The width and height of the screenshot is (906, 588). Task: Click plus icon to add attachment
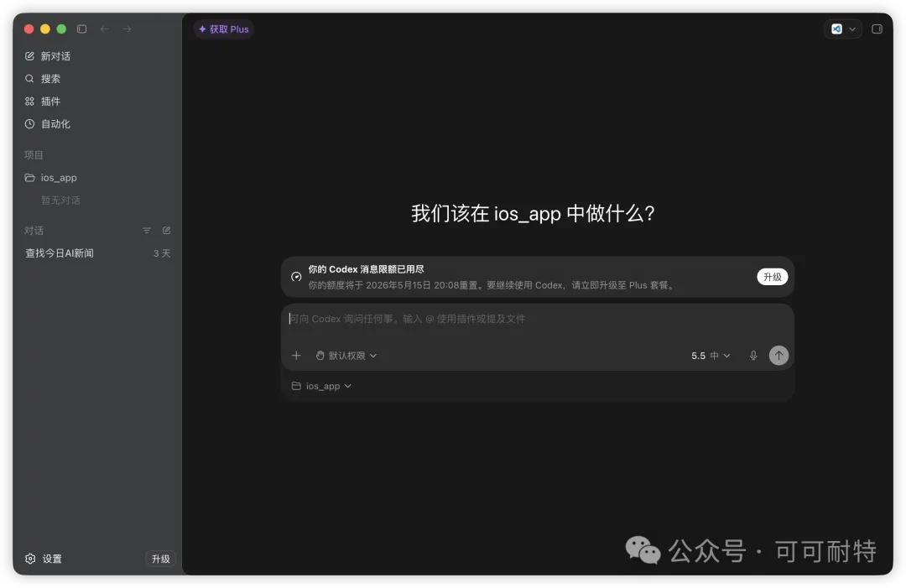click(x=296, y=355)
